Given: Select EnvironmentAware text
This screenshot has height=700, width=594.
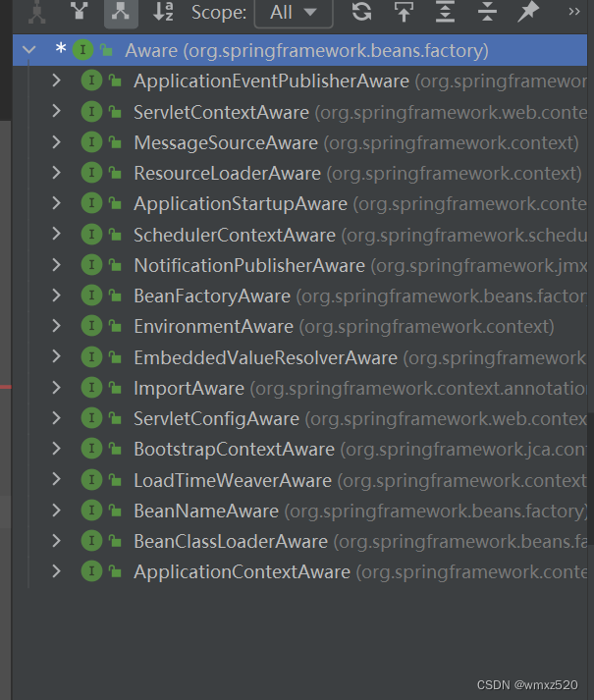Looking at the screenshot, I should 214,327.
